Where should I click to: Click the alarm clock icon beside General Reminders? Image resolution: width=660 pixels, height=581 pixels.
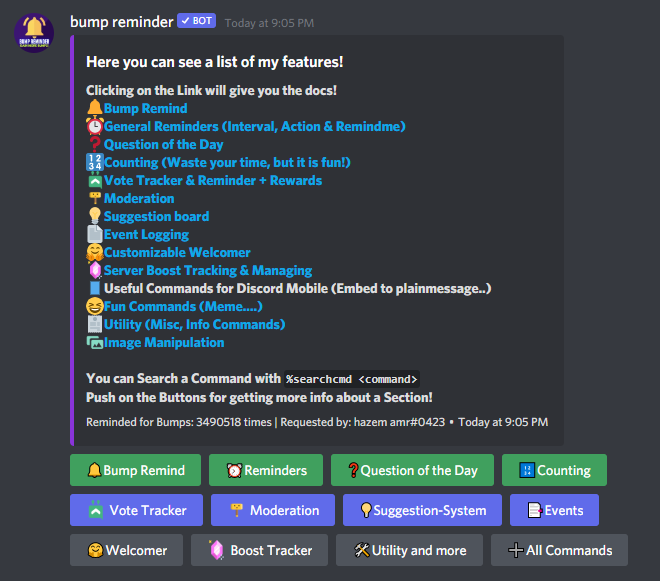tap(94, 126)
